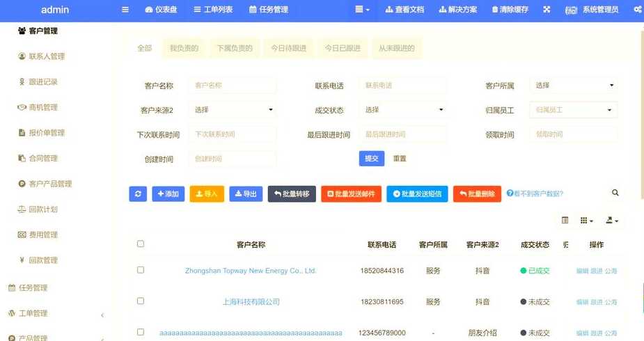Click the 批量转移 button
Image resolution: width=644 pixels, height=341 pixels.
292,193
